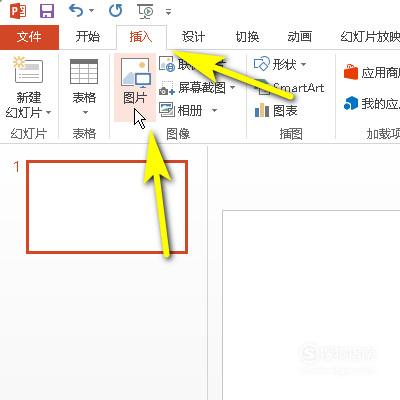
Task: Open the 应用商店 store icon
Action: (x=351, y=72)
